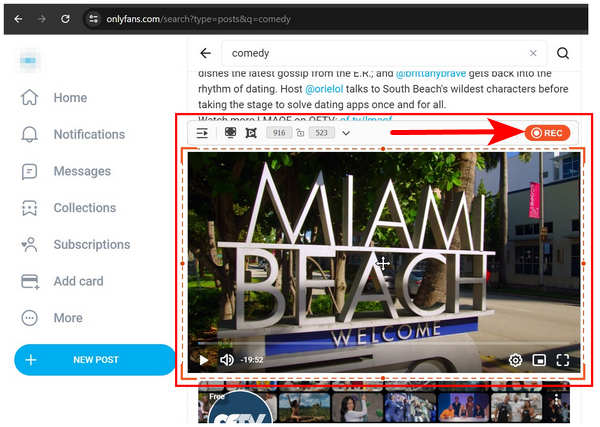Select the full screen capture mode icon

click(x=231, y=132)
